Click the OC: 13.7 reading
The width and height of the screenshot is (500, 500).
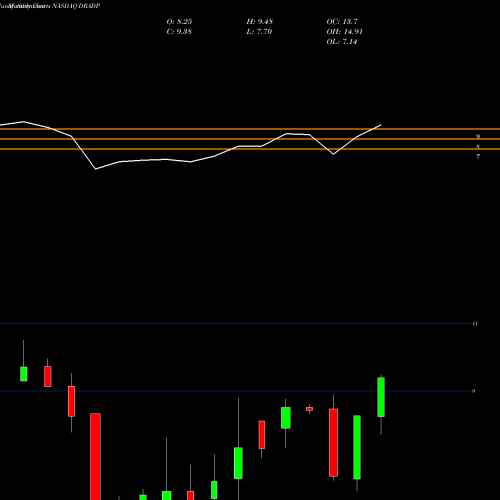pos(342,22)
